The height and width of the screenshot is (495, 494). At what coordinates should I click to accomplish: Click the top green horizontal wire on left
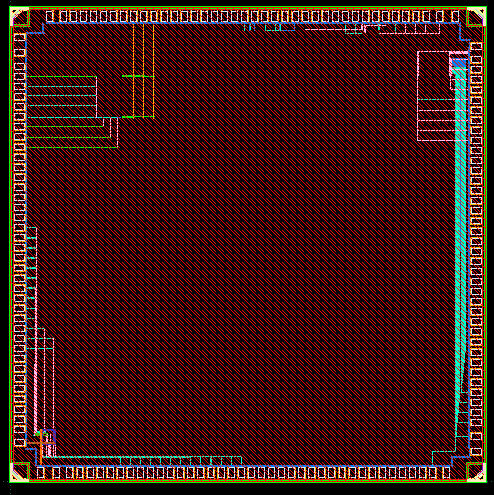(61, 77)
